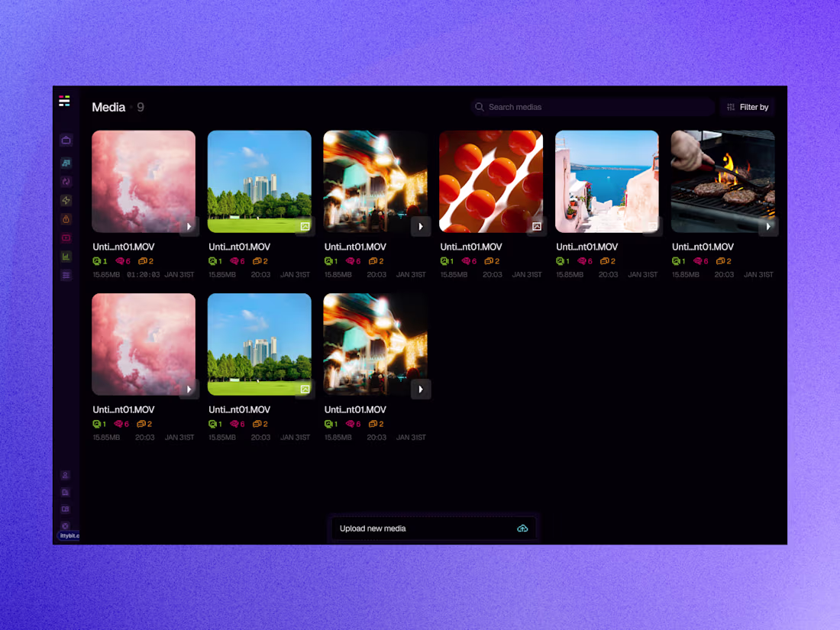The image size is (840, 630).
Task: Open the analytics bar chart icon
Action: [x=66, y=257]
